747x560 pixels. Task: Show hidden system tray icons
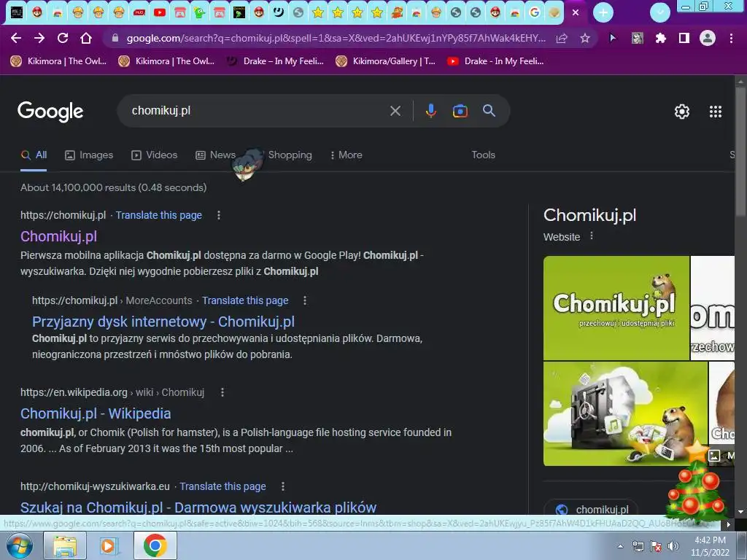pos(620,546)
